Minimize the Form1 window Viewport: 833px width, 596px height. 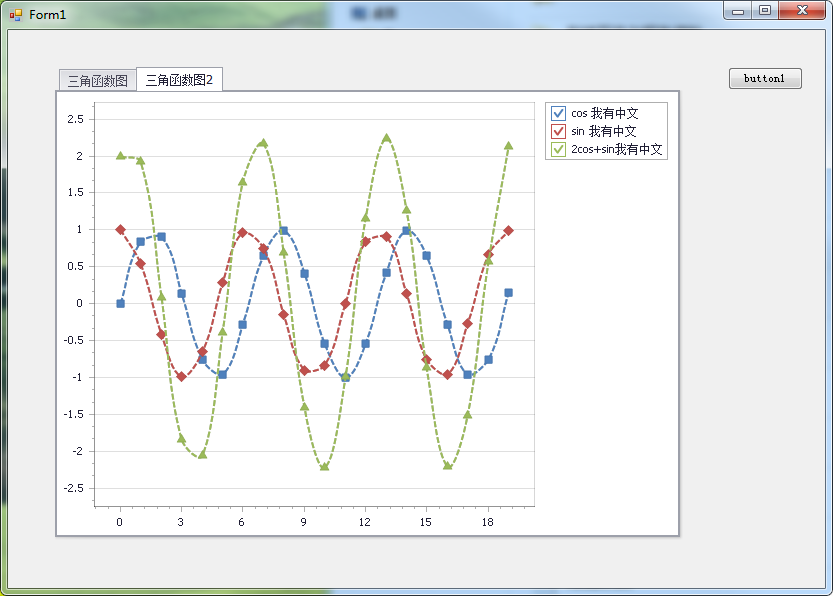[738, 11]
